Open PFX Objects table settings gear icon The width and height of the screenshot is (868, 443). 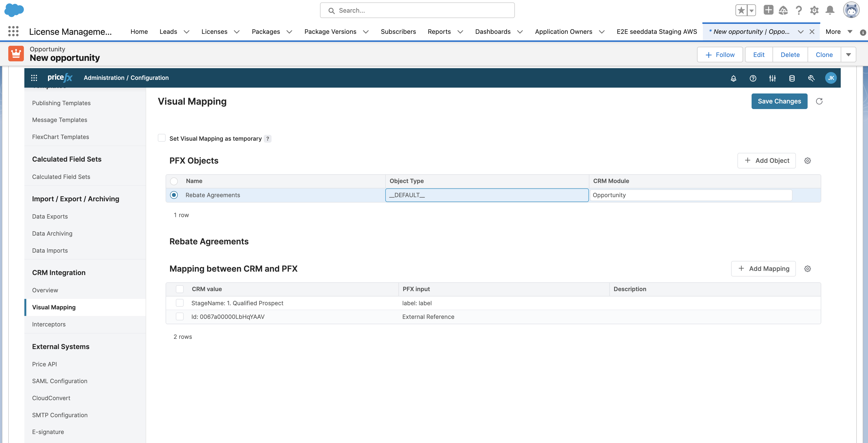[x=807, y=161]
